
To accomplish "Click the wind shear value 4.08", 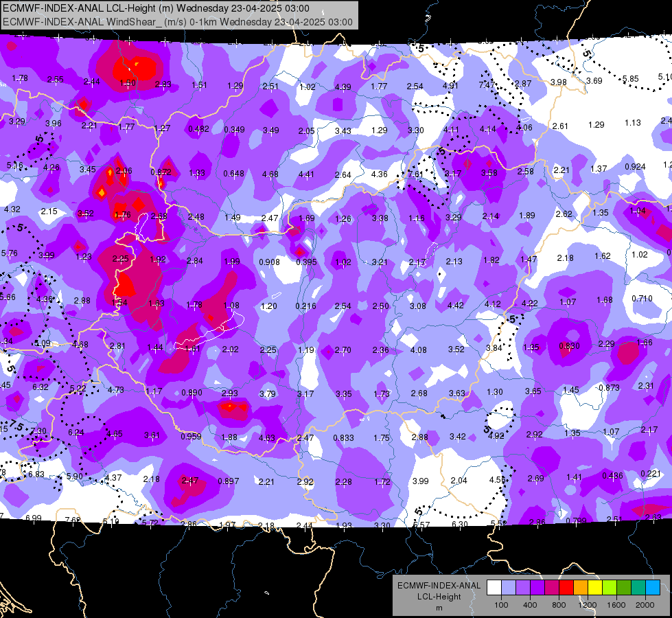I will (418, 350).
